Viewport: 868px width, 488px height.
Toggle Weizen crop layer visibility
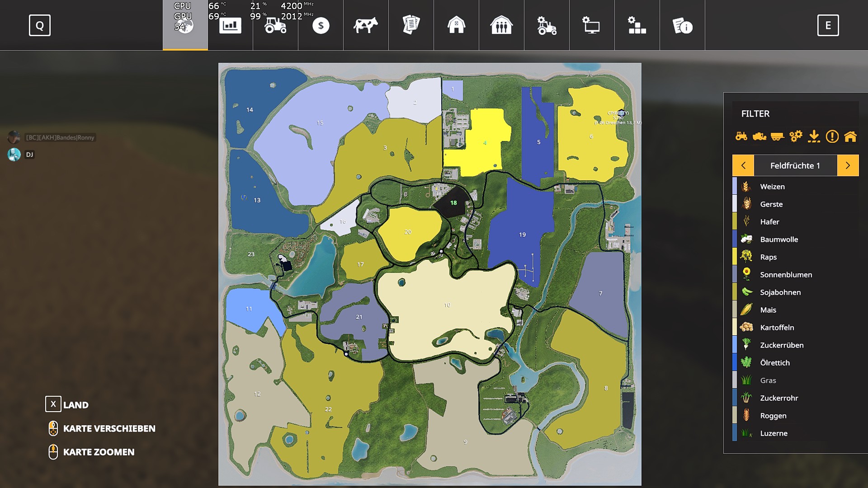point(772,187)
